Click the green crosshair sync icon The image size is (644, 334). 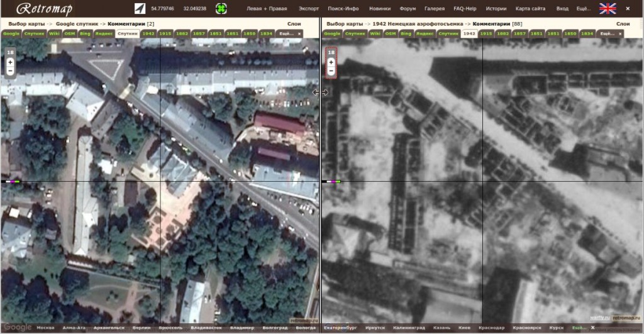click(221, 8)
